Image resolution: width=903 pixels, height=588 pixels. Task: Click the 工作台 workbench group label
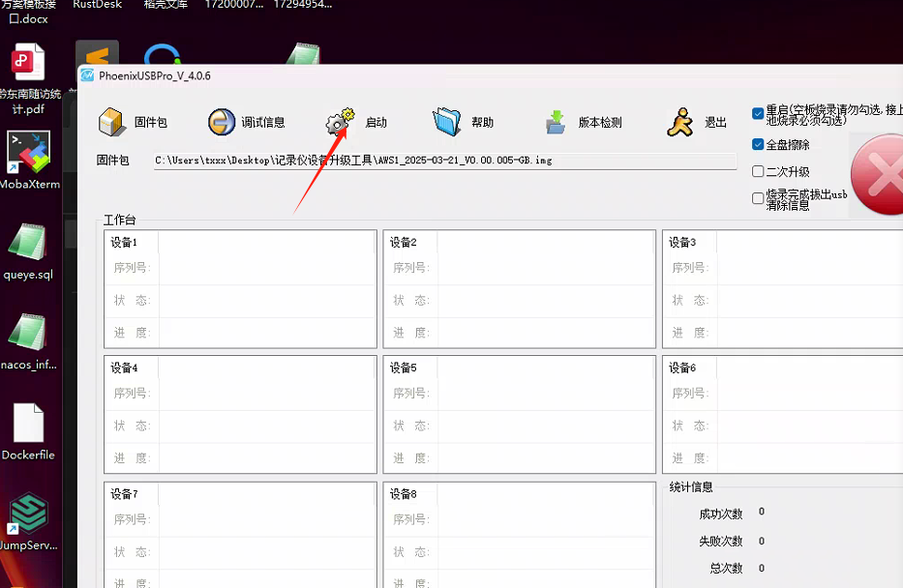(x=120, y=220)
